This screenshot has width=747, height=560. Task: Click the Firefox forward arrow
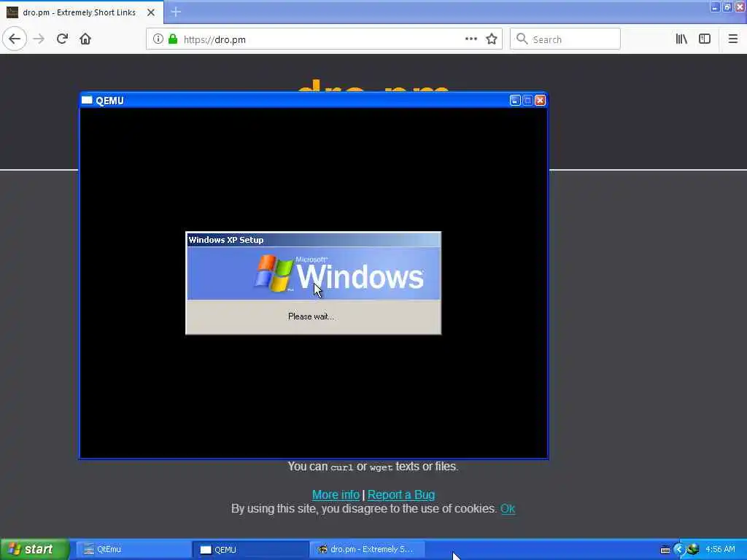coord(39,39)
